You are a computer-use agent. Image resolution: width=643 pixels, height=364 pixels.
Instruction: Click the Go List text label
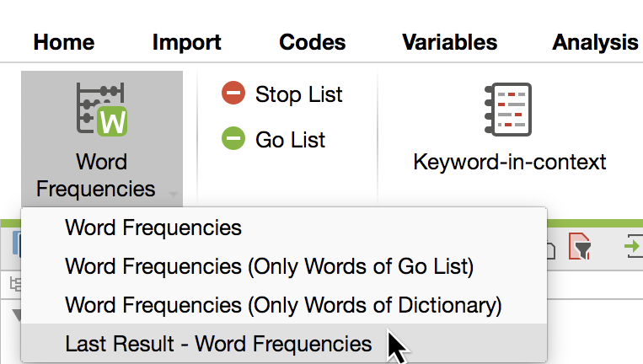[x=290, y=140]
